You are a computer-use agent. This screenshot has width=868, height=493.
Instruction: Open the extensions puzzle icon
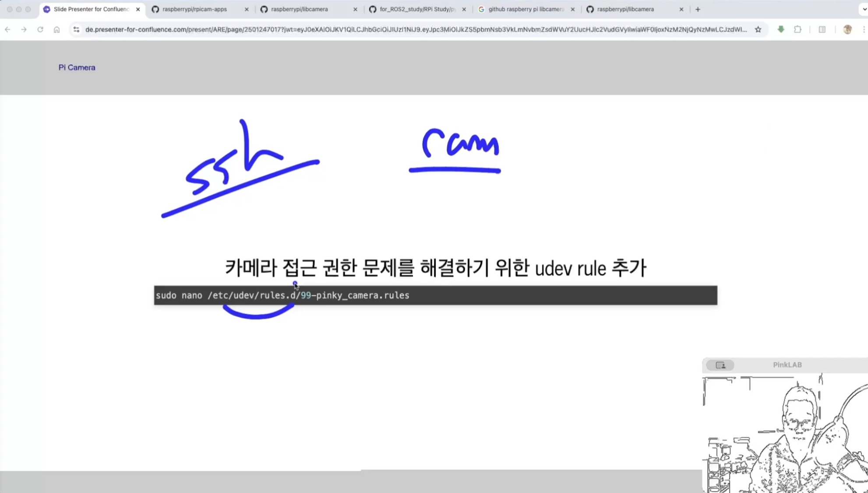pyautogui.click(x=797, y=29)
